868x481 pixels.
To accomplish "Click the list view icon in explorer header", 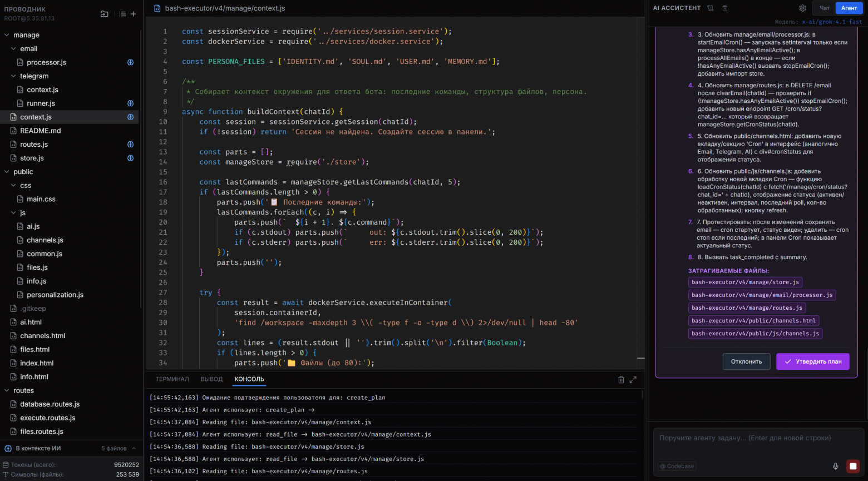I will (122, 14).
